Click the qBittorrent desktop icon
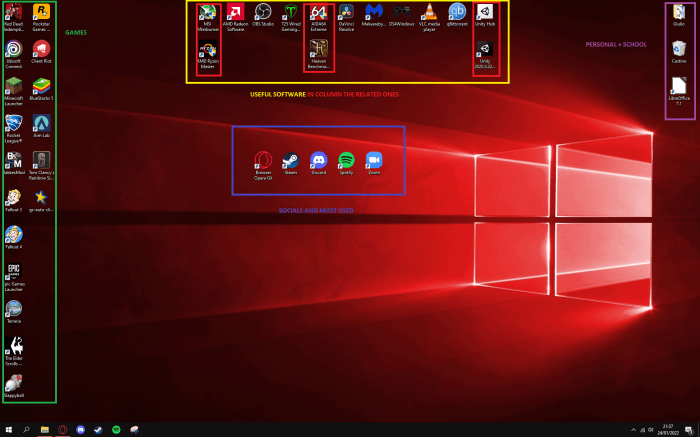 [457, 15]
